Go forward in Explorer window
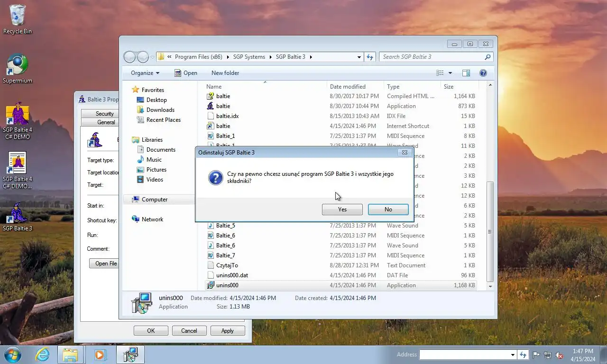Image resolution: width=607 pixels, height=364 pixels. [x=143, y=57]
